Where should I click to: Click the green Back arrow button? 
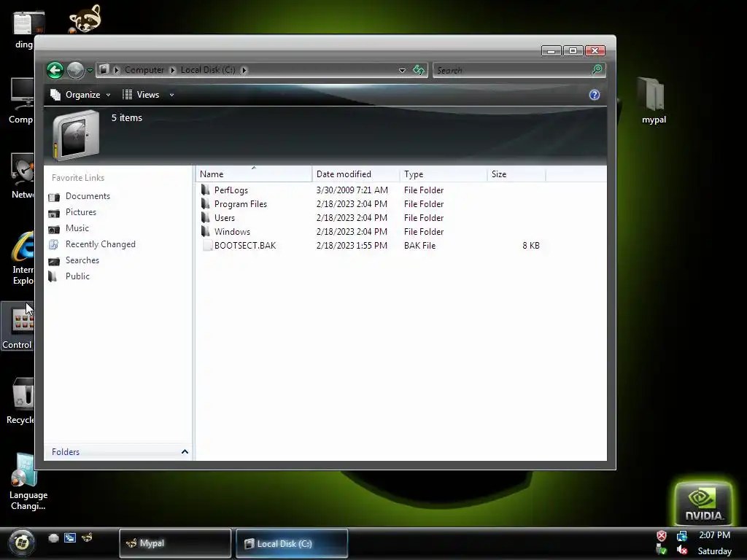[x=55, y=71]
